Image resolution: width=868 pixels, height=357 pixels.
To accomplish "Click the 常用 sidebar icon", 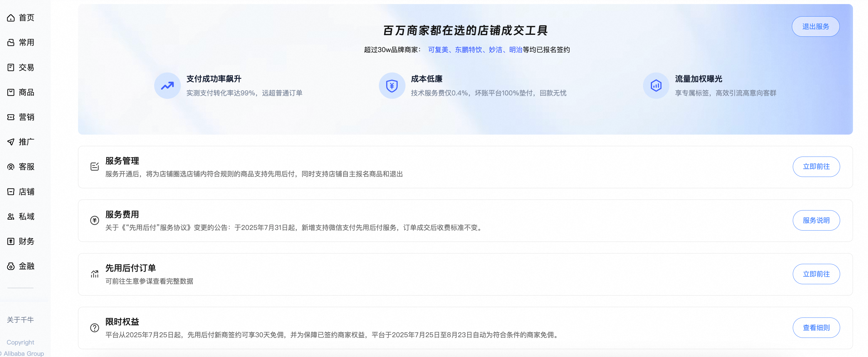I will [11, 43].
